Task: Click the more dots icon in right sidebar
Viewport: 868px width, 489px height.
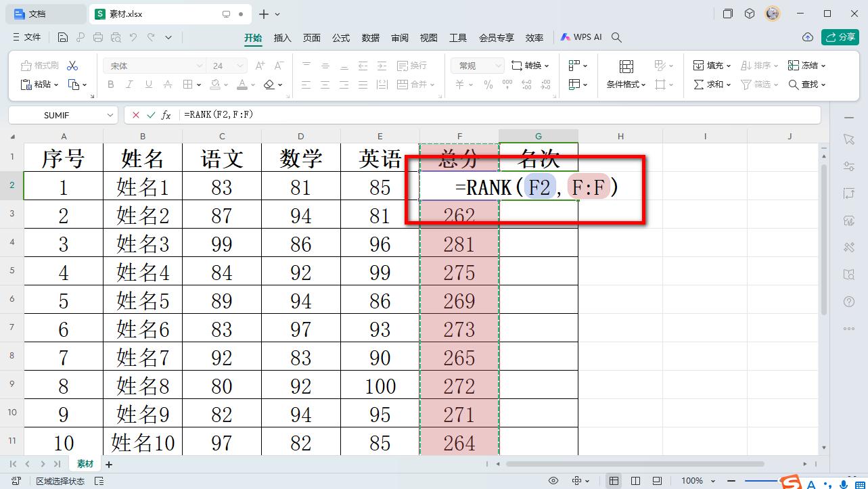Action: (849, 329)
